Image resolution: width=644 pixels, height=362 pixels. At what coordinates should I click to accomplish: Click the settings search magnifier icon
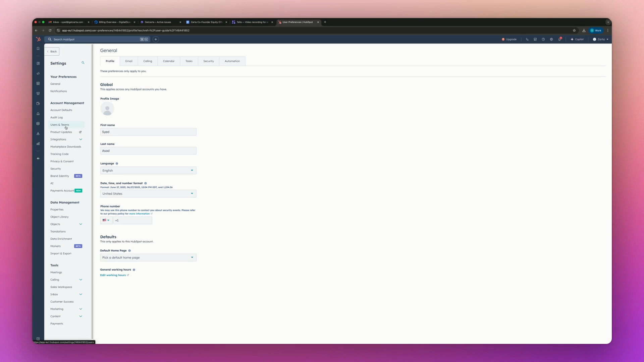coord(83,63)
